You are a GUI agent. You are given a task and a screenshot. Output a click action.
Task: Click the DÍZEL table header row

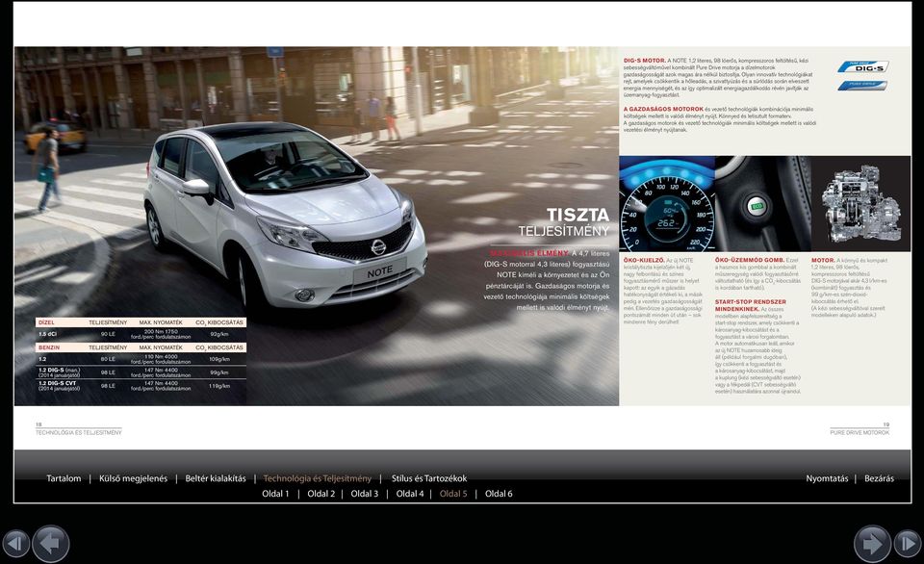tap(141, 322)
